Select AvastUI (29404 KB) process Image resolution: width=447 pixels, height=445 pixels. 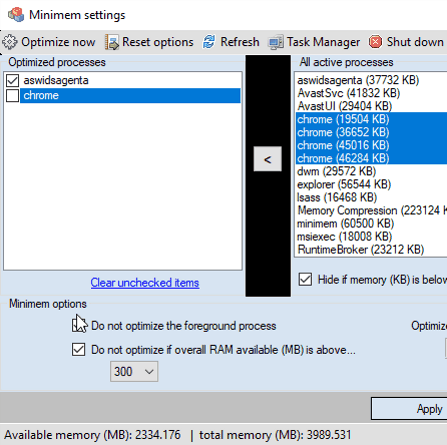point(371,106)
